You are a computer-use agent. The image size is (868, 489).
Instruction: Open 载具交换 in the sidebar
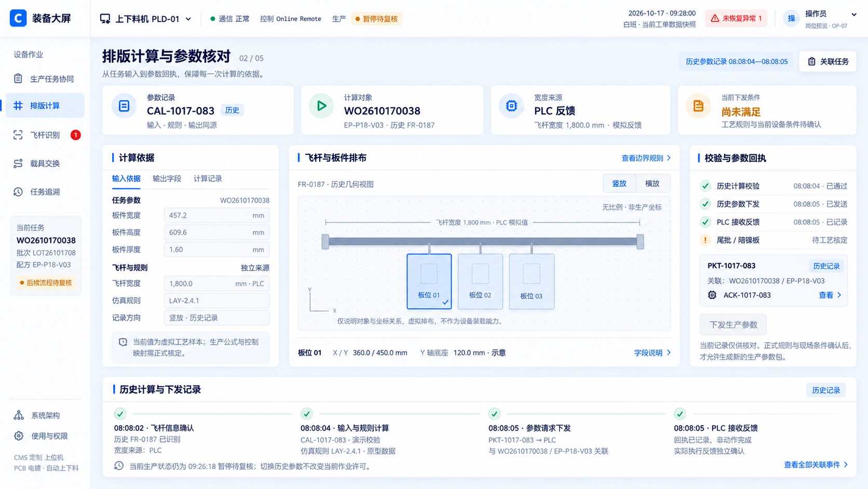click(45, 163)
